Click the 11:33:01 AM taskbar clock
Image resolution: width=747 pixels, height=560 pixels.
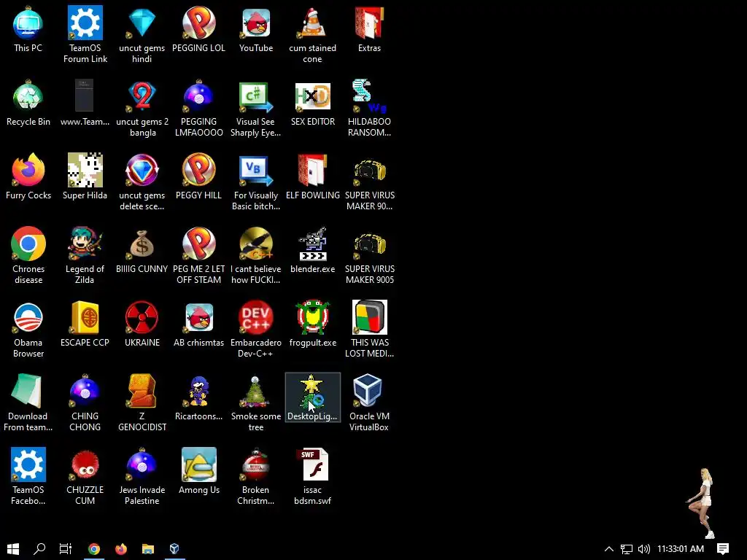click(681, 549)
